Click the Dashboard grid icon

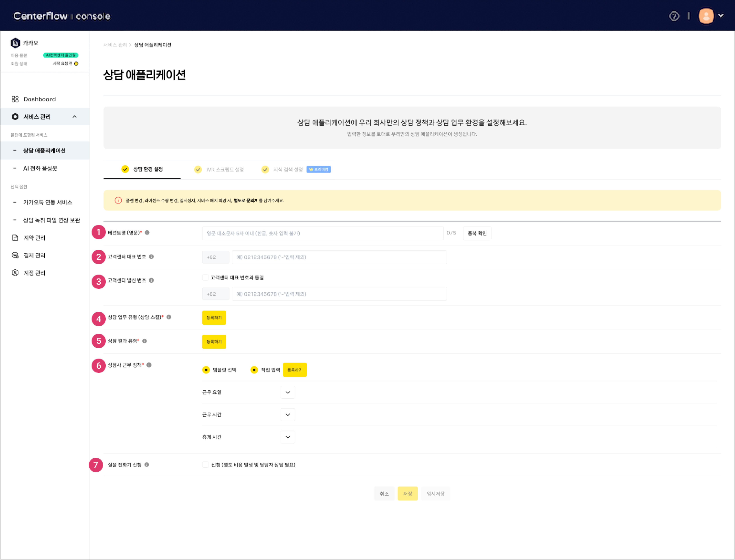point(15,99)
